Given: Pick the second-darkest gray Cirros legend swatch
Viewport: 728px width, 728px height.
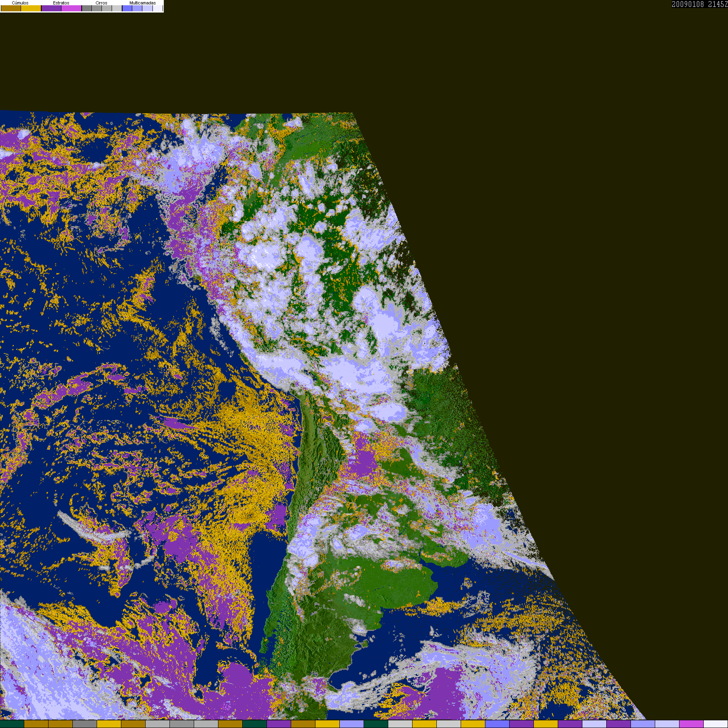Looking at the screenshot, I should pos(97,8).
